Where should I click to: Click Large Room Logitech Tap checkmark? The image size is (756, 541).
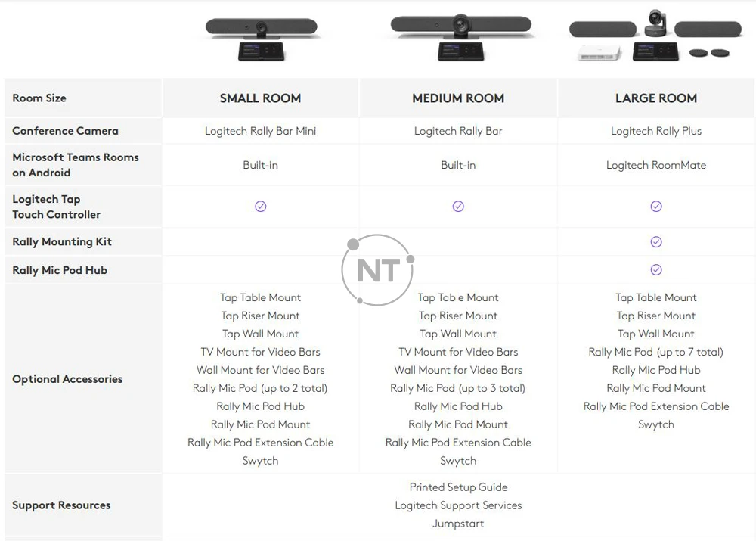pos(656,207)
